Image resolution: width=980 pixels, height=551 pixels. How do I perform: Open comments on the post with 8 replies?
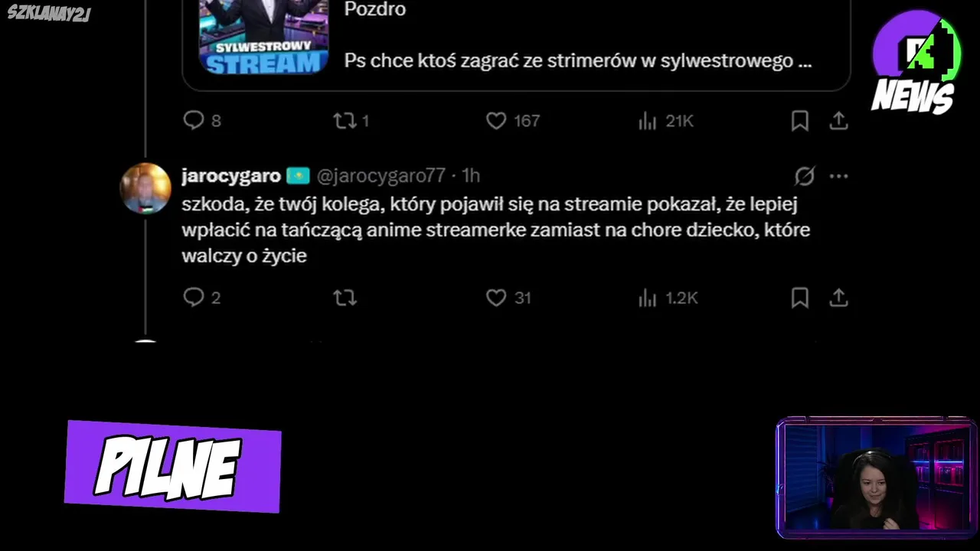[202, 120]
